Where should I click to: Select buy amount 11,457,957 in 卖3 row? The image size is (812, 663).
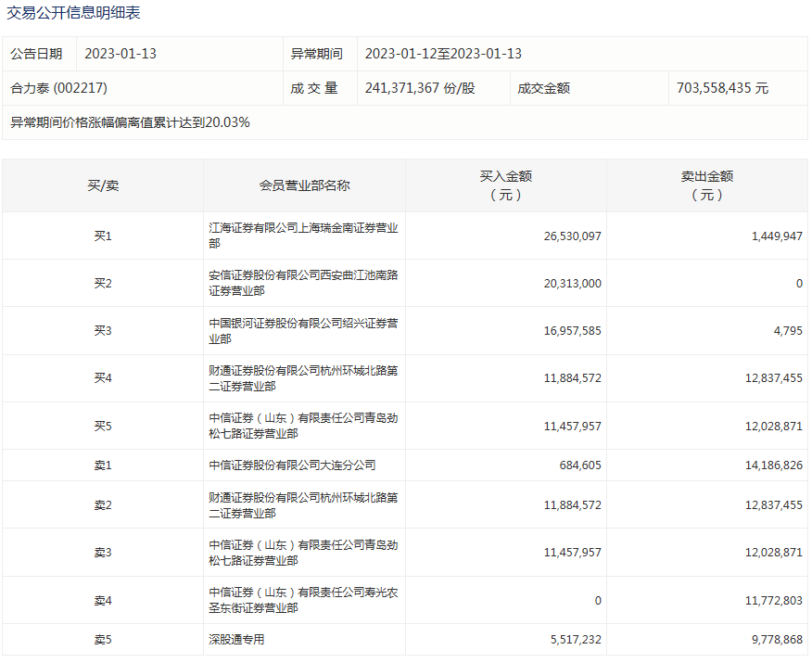tap(572, 553)
